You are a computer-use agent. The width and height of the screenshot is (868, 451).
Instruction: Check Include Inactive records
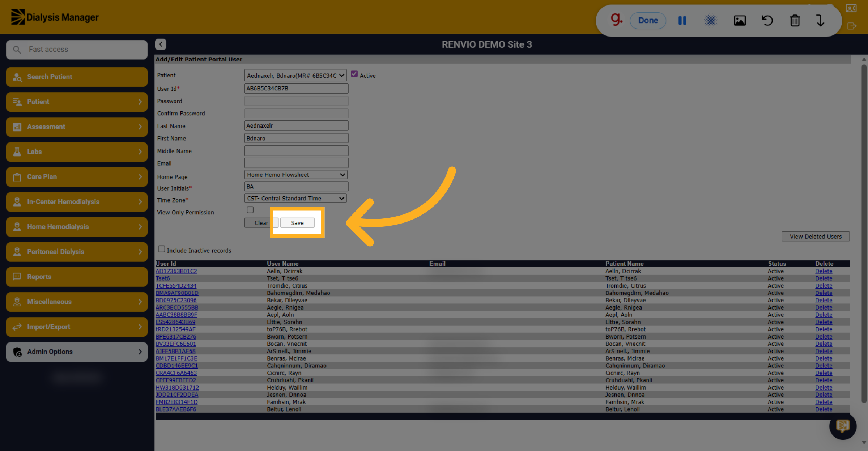tap(161, 249)
